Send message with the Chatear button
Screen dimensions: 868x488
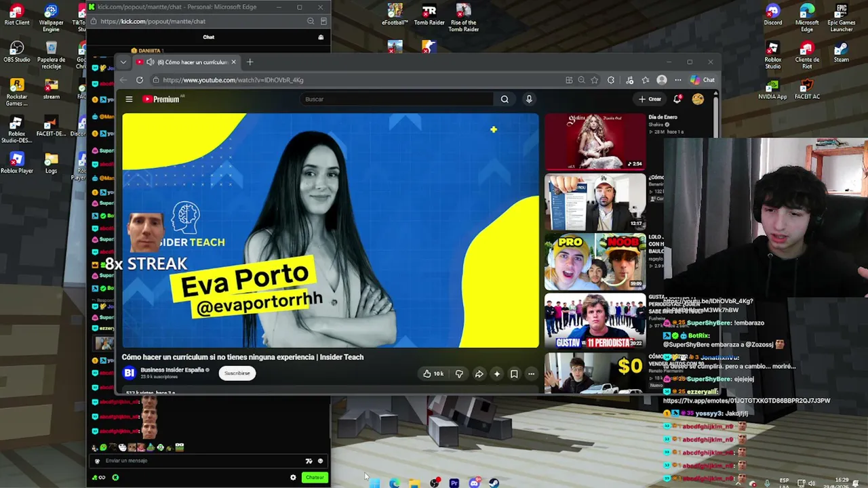click(315, 478)
